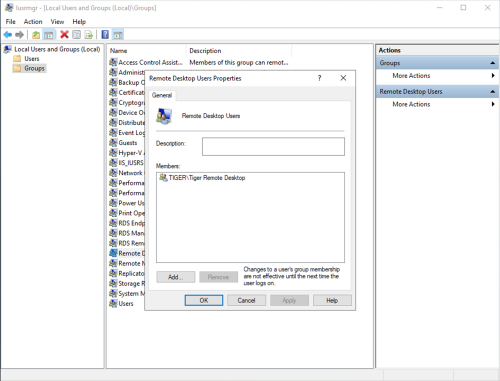The width and height of the screenshot is (500, 381).
Task: Open the File menu
Action: pyautogui.click(x=11, y=22)
